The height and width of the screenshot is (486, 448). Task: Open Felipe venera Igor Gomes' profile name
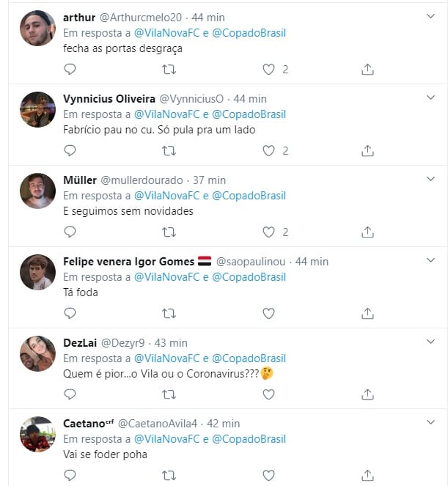(x=129, y=262)
